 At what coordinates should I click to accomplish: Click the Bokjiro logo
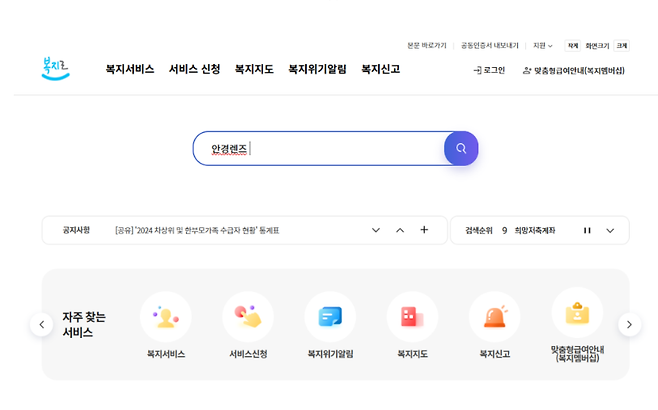pos(56,69)
